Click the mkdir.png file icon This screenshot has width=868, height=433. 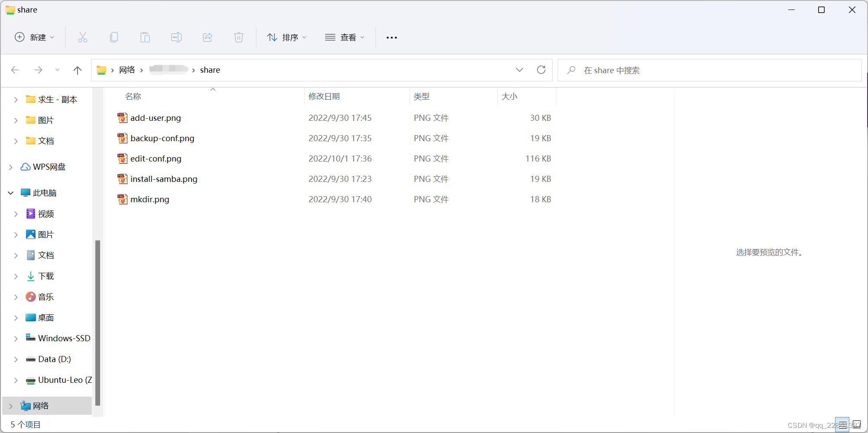[123, 199]
